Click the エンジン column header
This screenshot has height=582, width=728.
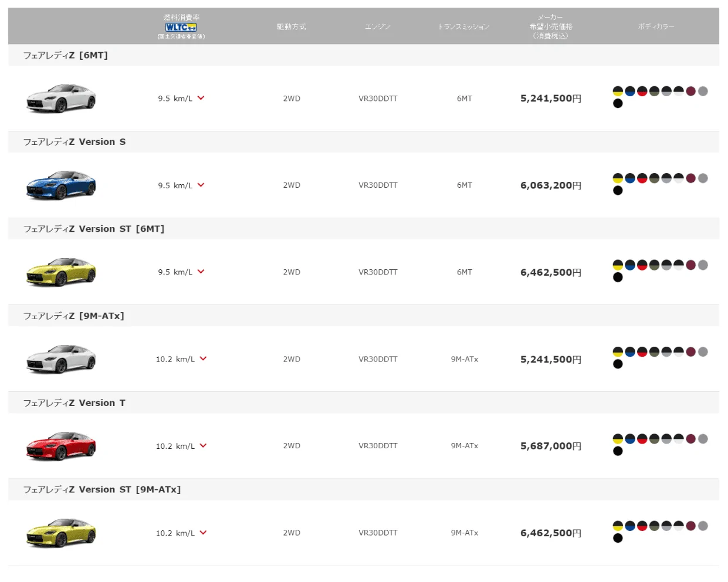377,26
